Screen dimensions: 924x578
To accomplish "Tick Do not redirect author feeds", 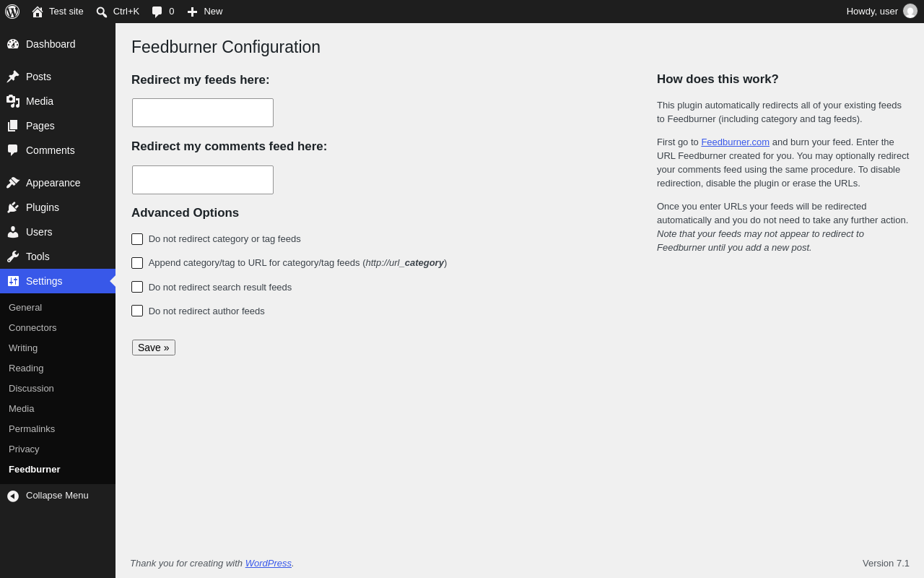I will pos(137,311).
